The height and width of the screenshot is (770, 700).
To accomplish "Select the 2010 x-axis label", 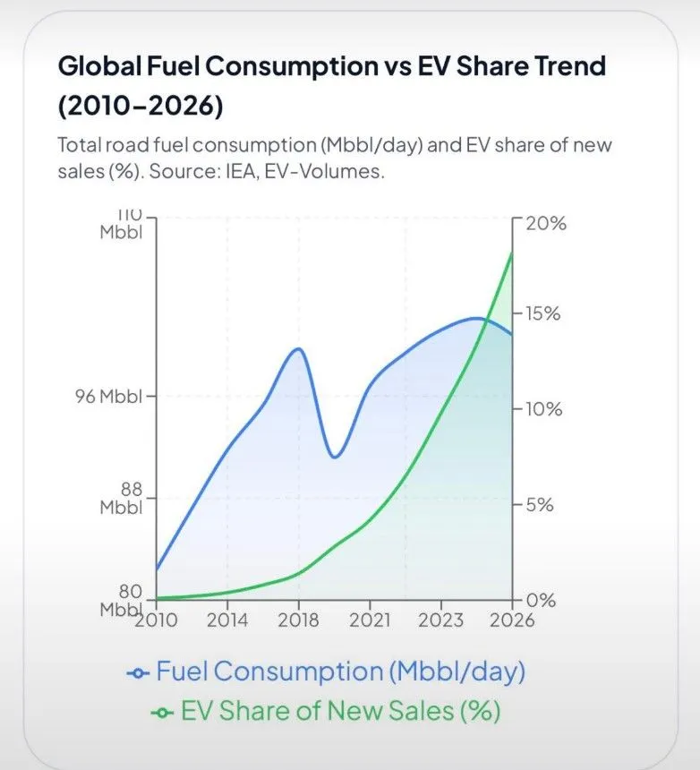I will (156, 620).
